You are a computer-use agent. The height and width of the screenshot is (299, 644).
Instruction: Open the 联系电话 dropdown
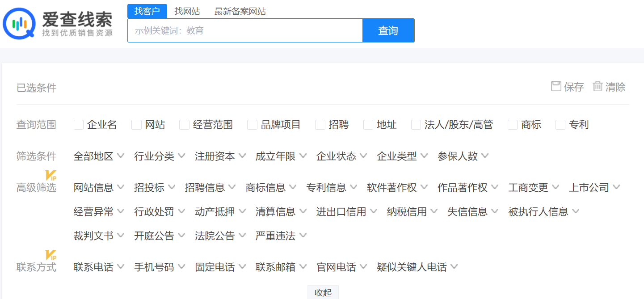99,267
